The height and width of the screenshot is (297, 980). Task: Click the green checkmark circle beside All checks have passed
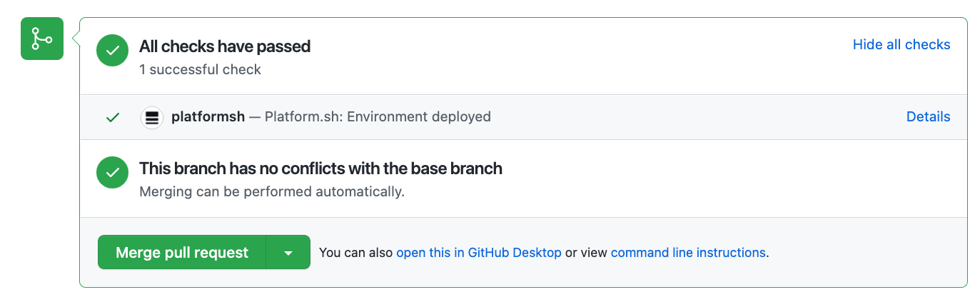[x=112, y=51]
